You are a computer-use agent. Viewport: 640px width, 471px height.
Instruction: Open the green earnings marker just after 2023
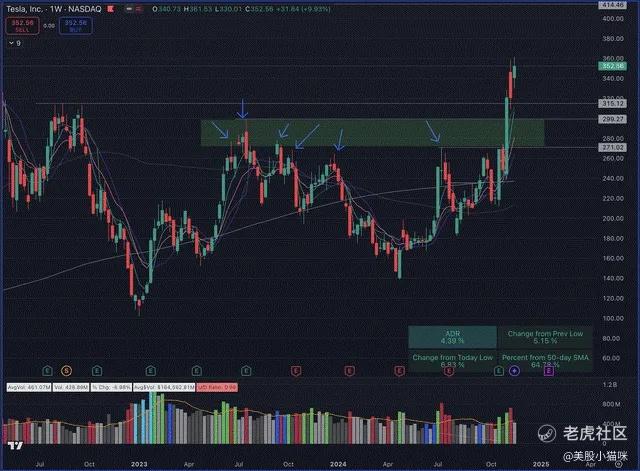click(151, 371)
